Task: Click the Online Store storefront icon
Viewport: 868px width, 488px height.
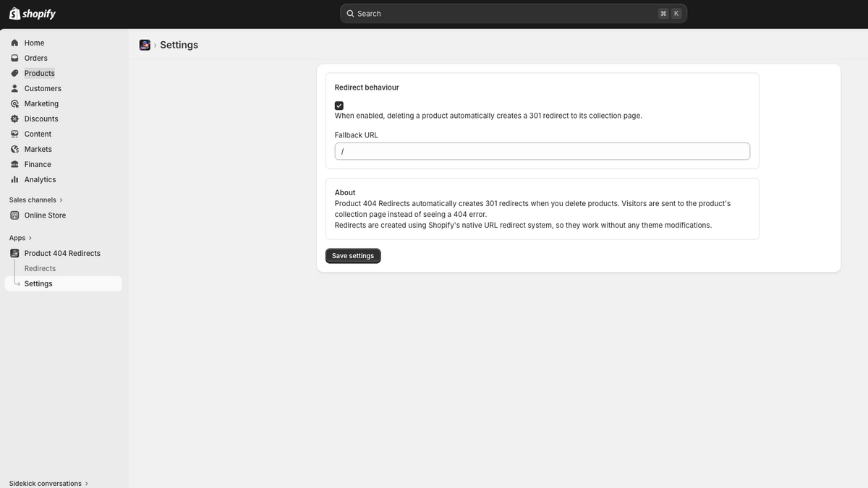Action: (x=14, y=215)
